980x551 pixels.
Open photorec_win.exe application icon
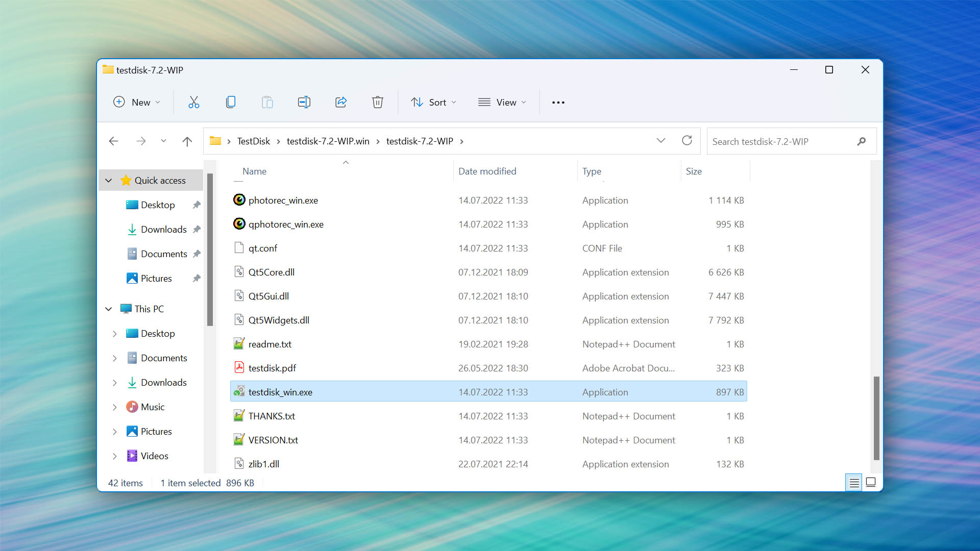239,200
